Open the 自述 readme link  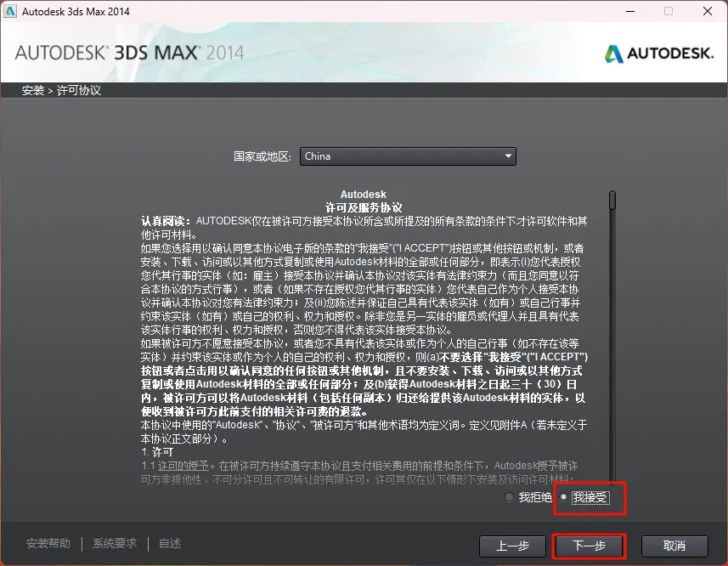pyautogui.click(x=170, y=544)
